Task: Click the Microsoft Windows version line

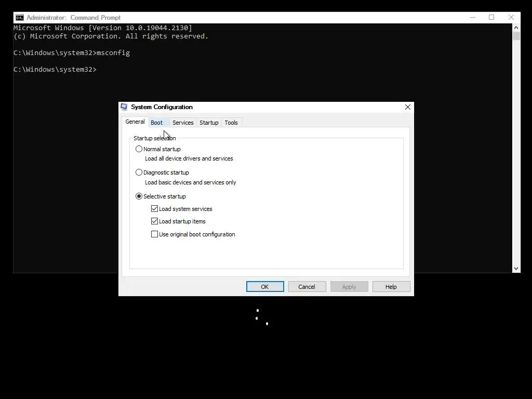Action: coord(103,28)
